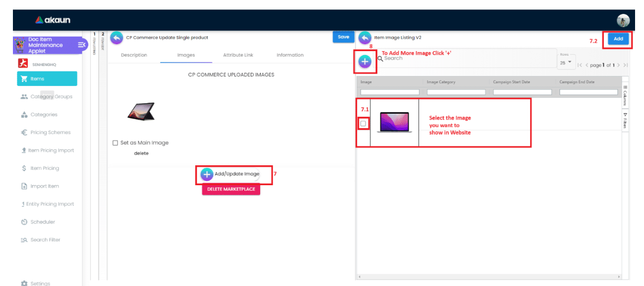Click the Campaign Start Date filter field
Screen dimensions: 644x286
point(522,92)
